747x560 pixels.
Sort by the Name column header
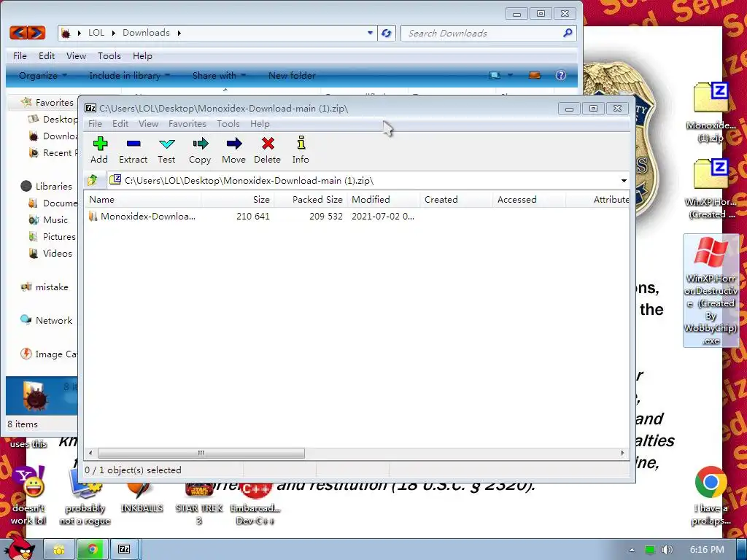tap(142, 200)
